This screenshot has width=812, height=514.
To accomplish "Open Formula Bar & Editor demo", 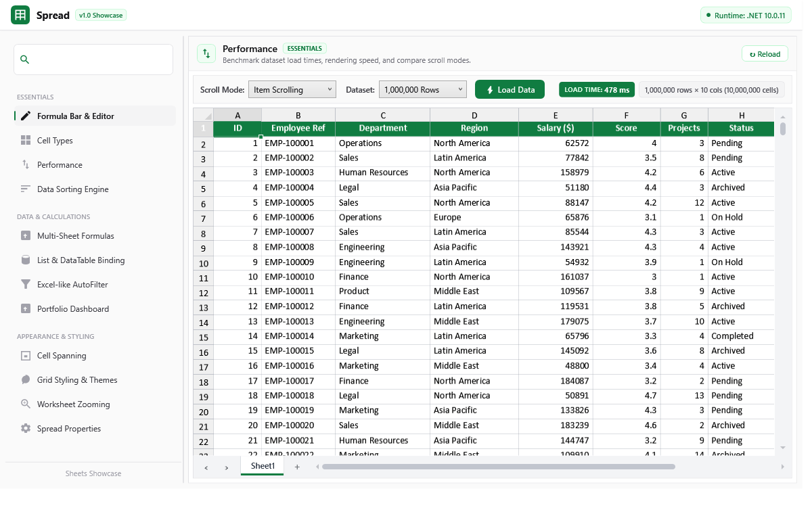I will point(95,116).
